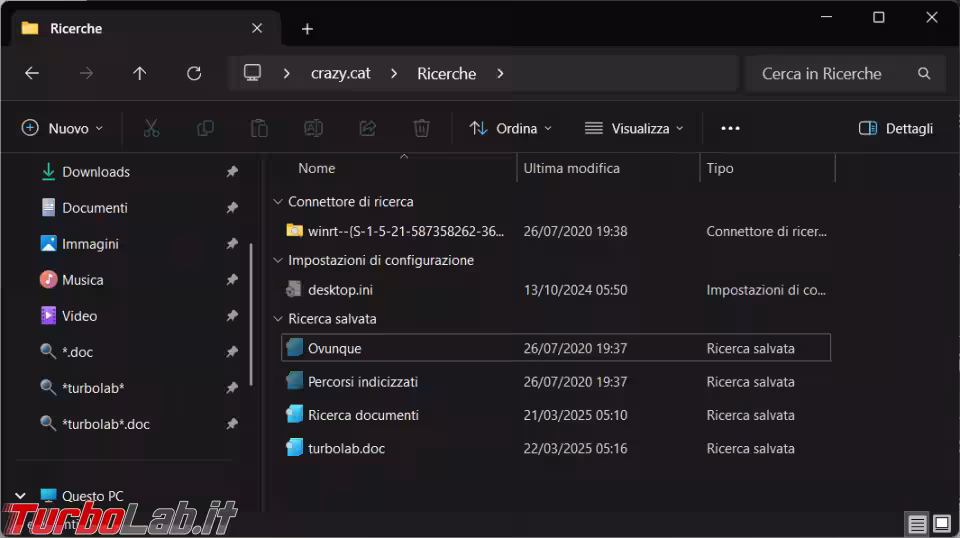Click the winrt search connector folder icon
Screen dimensions: 960x538
click(x=294, y=231)
